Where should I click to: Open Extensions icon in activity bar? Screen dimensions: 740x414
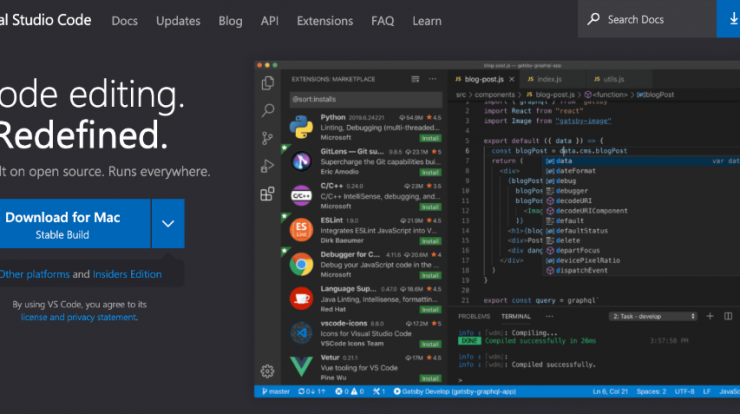(267, 194)
